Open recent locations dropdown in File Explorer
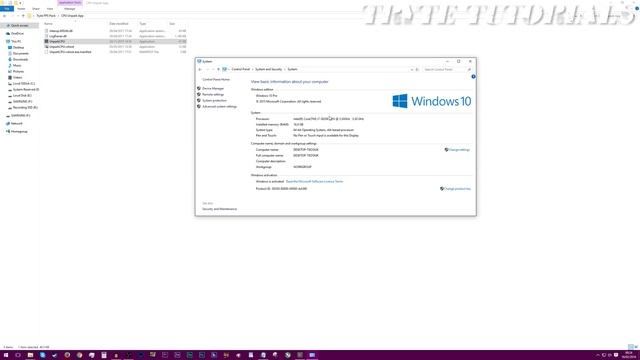The image size is (640, 360). pyautogui.click(x=18, y=16)
